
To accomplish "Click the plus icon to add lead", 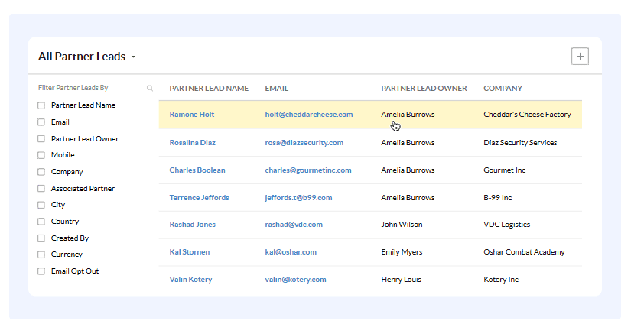I will 580,56.
